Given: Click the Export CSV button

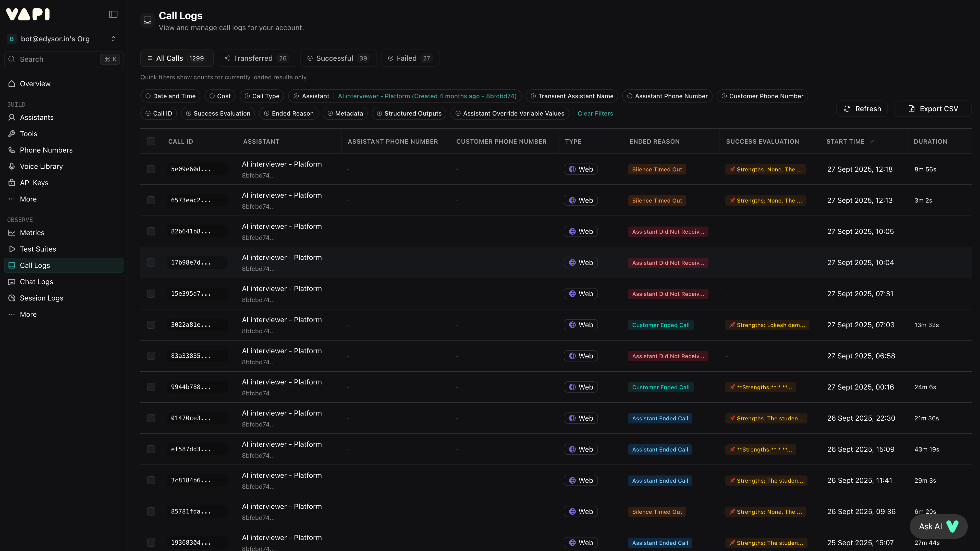Looking at the screenshot, I should tap(933, 109).
